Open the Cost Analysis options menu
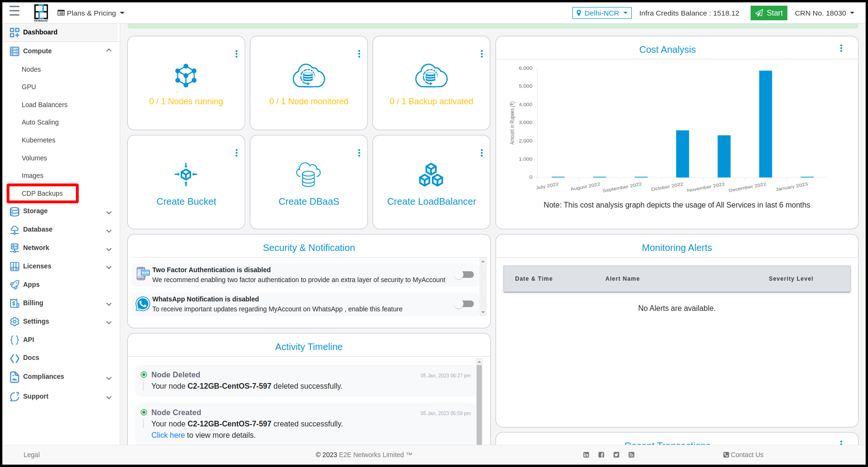The height and width of the screenshot is (467, 868). [841, 48]
